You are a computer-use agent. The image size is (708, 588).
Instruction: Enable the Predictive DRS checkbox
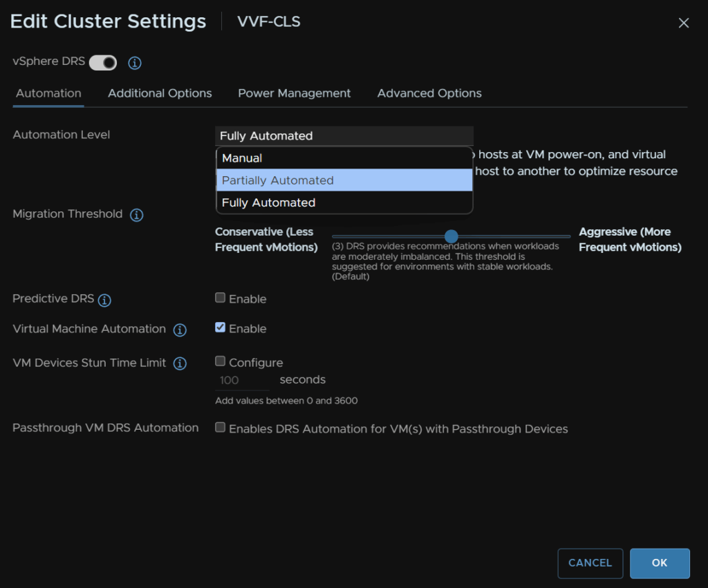[220, 297]
